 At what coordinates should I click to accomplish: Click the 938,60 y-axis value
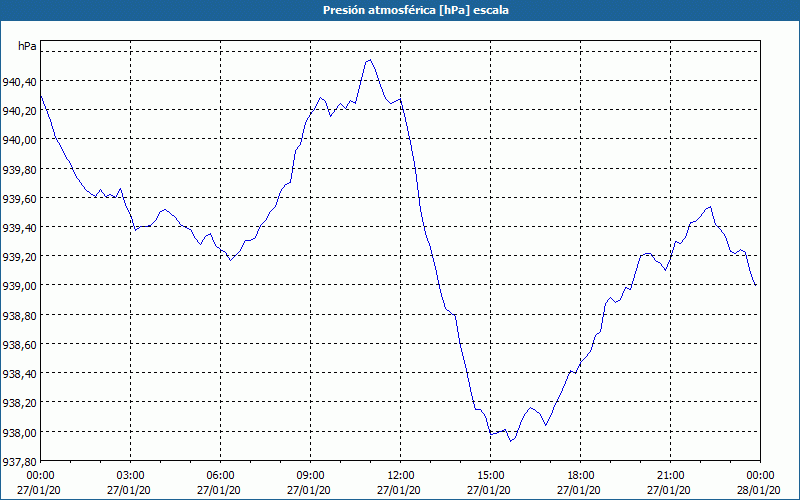click(19, 344)
